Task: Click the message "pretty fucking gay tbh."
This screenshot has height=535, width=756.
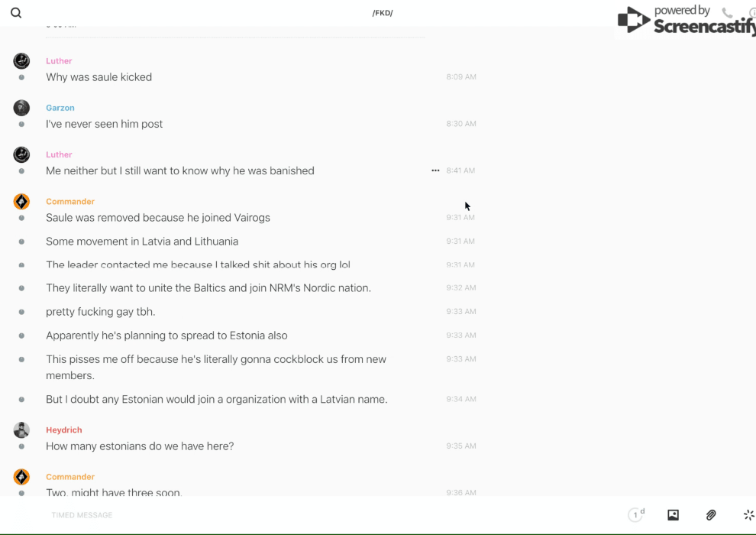Action: tap(100, 312)
